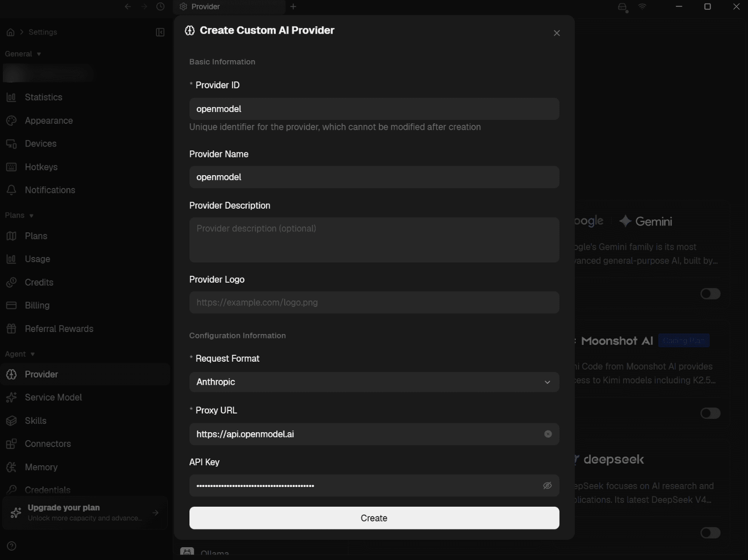This screenshot has width=748, height=560.
Task: Toggle the Moonshot AI provider switch
Action: point(711,413)
